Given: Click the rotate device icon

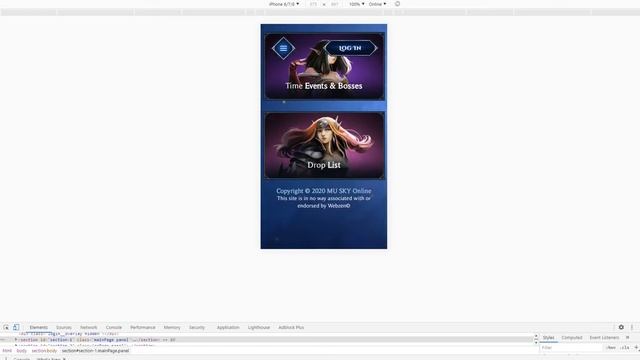Looking at the screenshot, I should tap(397, 4).
